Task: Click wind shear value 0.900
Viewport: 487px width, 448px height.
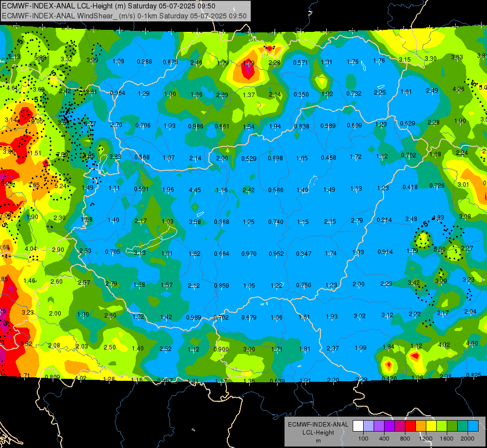Action: click(x=221, y=349)
